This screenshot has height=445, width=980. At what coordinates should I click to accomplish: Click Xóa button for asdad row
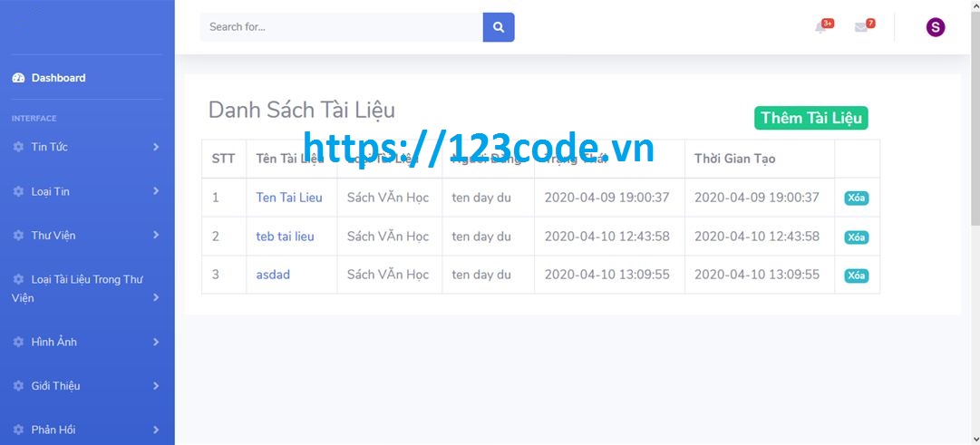(856, 276)
